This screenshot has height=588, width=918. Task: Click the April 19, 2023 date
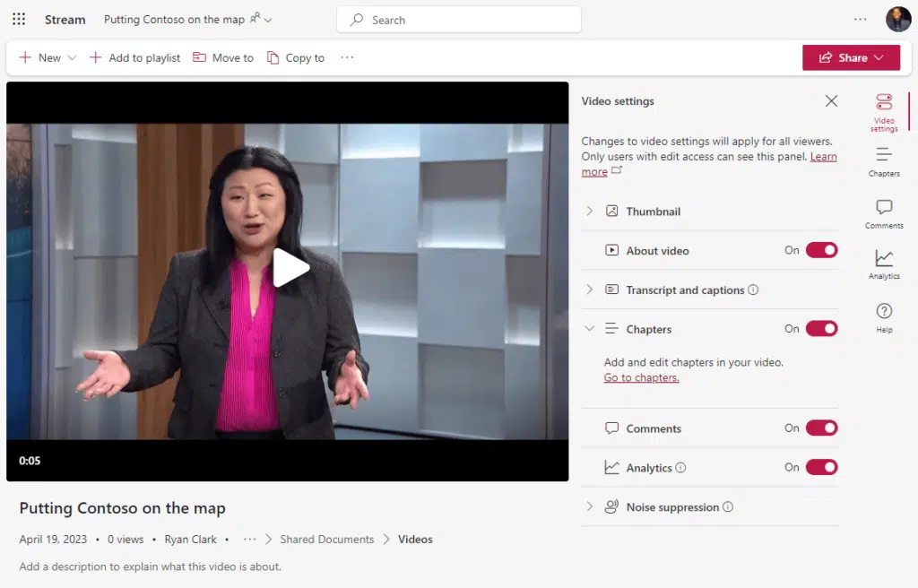(53, 540)
